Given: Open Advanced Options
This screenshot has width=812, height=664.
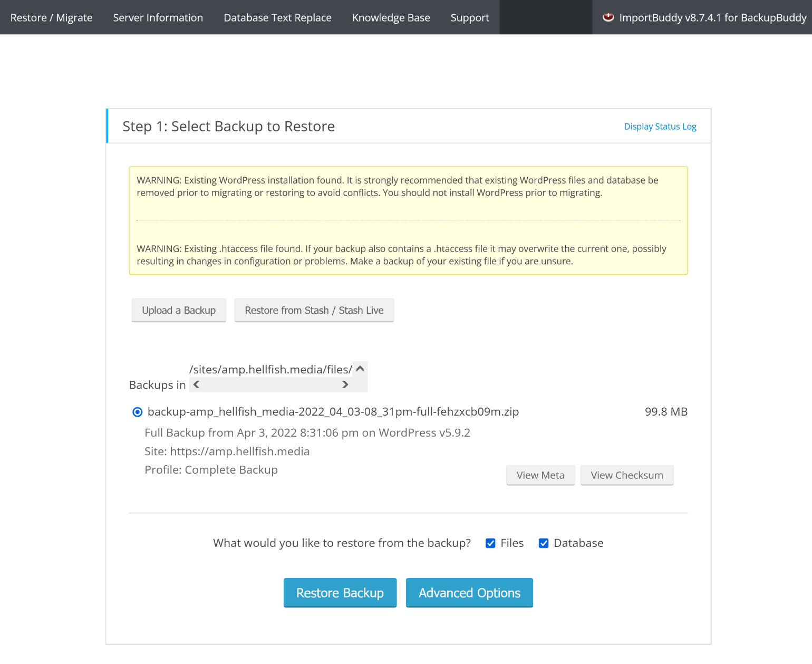Looking at the screenshot, I should 469,593.
